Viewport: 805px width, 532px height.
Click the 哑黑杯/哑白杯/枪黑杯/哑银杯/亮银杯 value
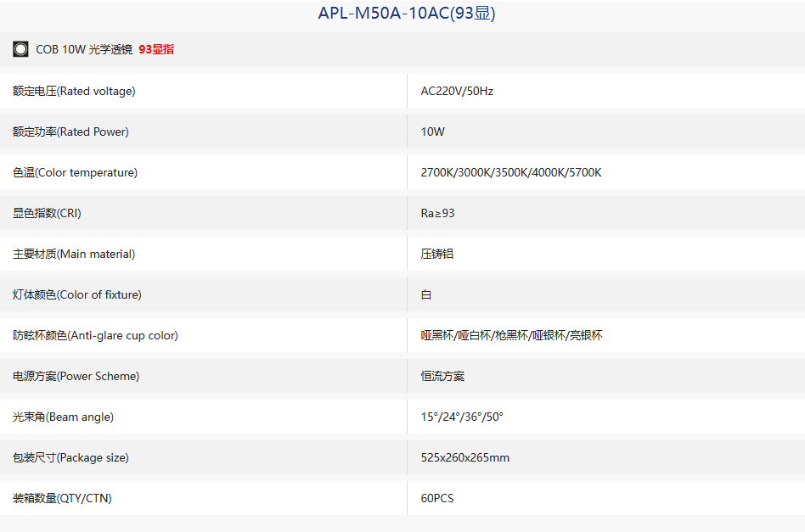(511, 335)
